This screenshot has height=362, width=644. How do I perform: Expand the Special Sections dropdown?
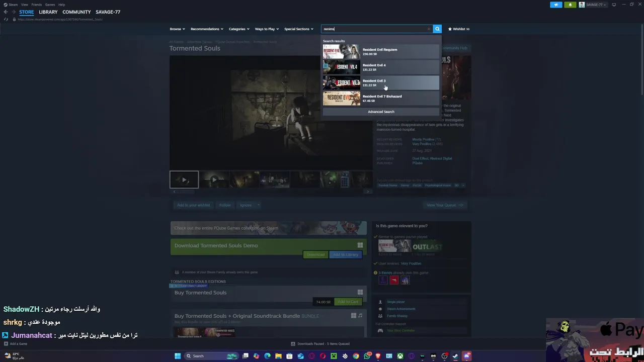(298, 29)
